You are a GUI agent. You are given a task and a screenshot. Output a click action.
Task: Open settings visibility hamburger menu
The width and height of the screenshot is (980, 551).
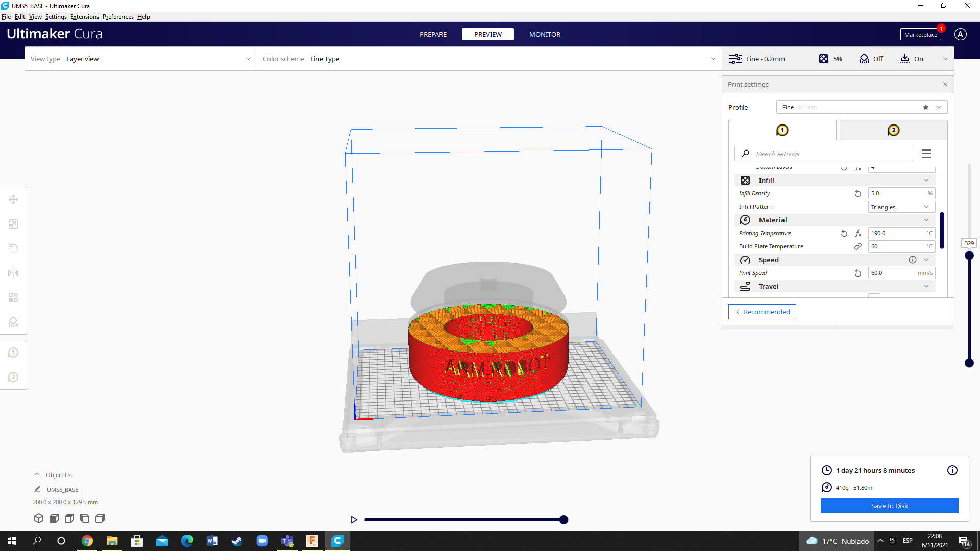[926, 154]
